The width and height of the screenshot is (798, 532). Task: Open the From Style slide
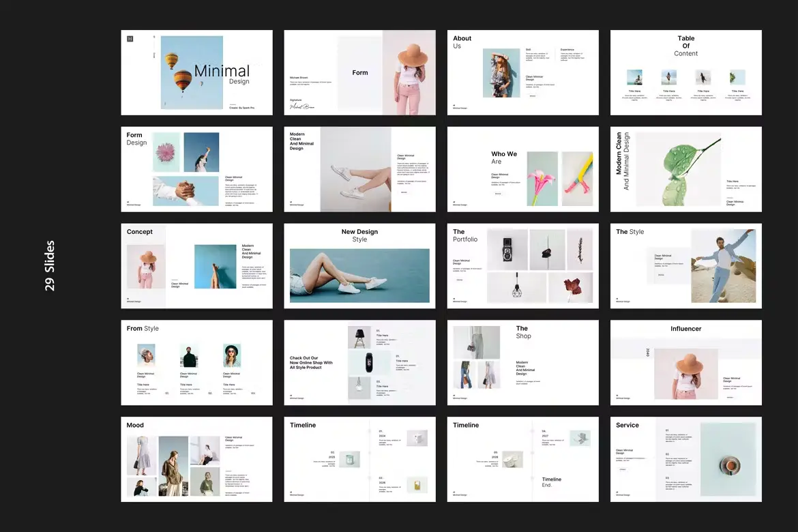click(196, 363)
